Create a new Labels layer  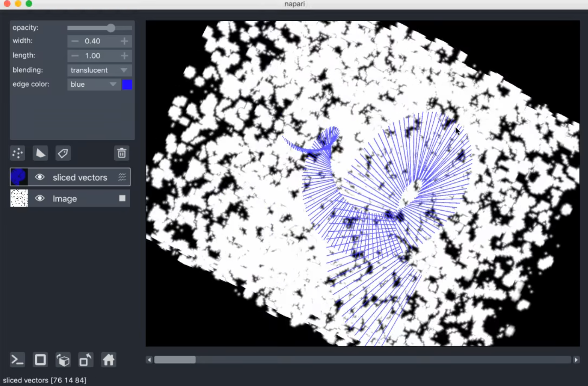click(63, 153)
